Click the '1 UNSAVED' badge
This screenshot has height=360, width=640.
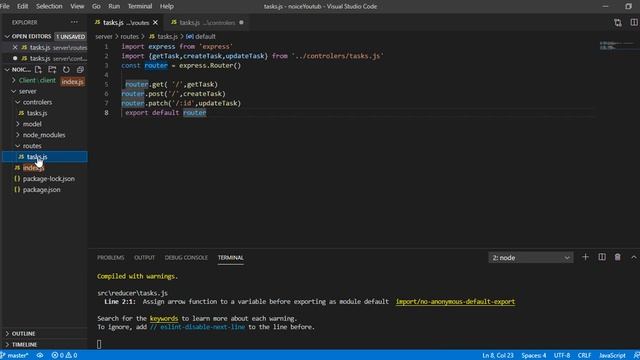pos(70,36)
